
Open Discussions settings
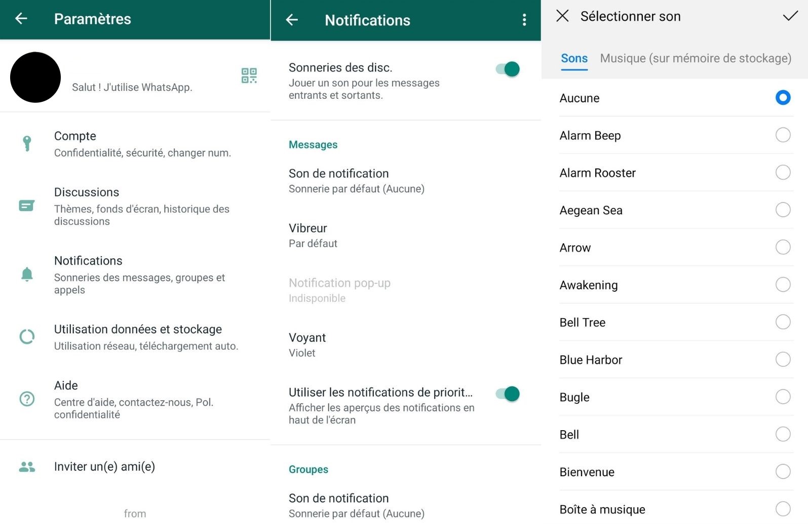135,206
